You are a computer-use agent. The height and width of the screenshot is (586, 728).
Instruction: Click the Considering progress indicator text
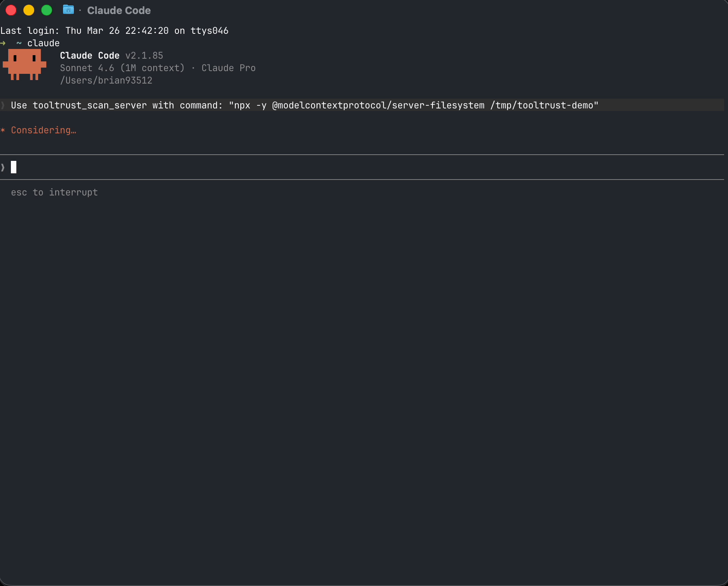click(43, 130)
